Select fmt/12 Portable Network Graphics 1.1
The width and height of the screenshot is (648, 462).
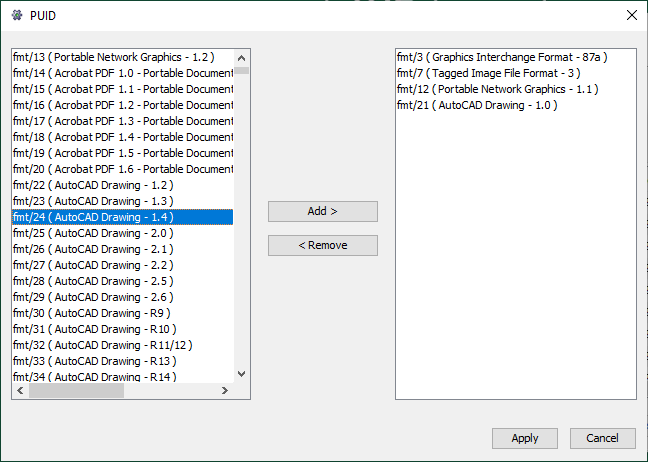click(516, 89)
